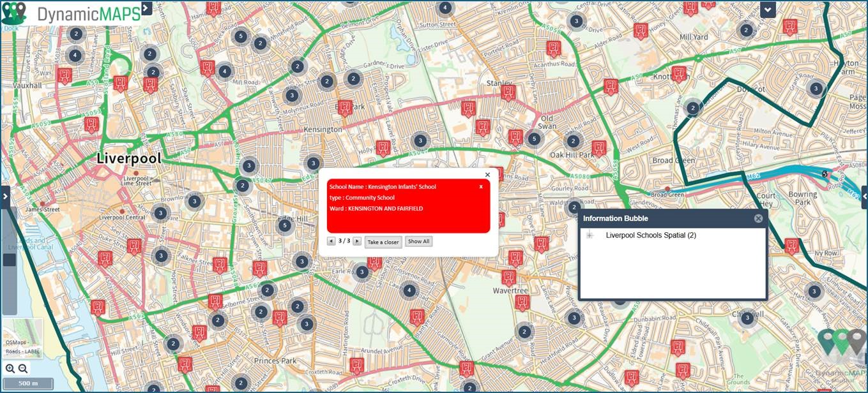Open the top-right chevron dropdown

click(768, 9)
